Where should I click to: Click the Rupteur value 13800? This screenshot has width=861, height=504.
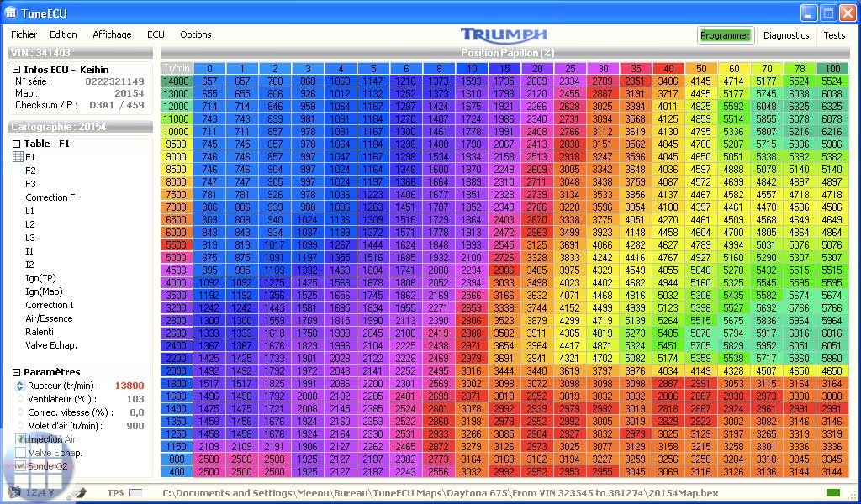129,386
